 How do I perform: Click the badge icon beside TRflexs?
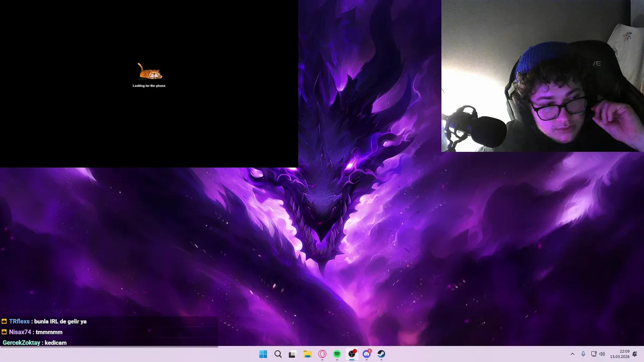coord(4,321)
